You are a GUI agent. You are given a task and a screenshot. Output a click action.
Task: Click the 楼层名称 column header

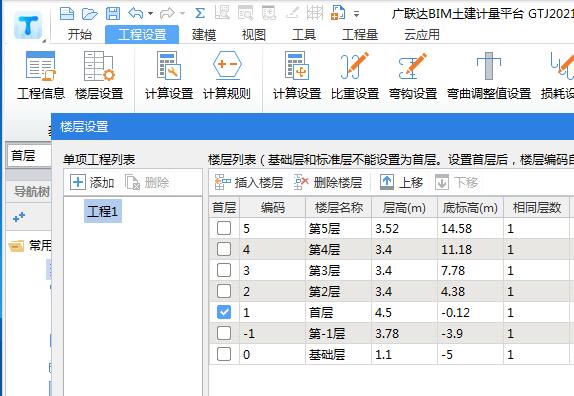click(339, 208)
